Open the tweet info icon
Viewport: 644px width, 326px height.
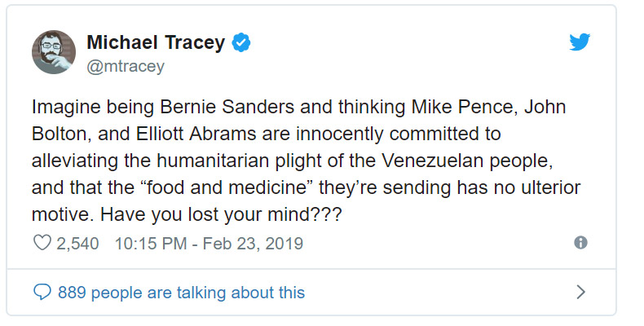coord(580,243)
